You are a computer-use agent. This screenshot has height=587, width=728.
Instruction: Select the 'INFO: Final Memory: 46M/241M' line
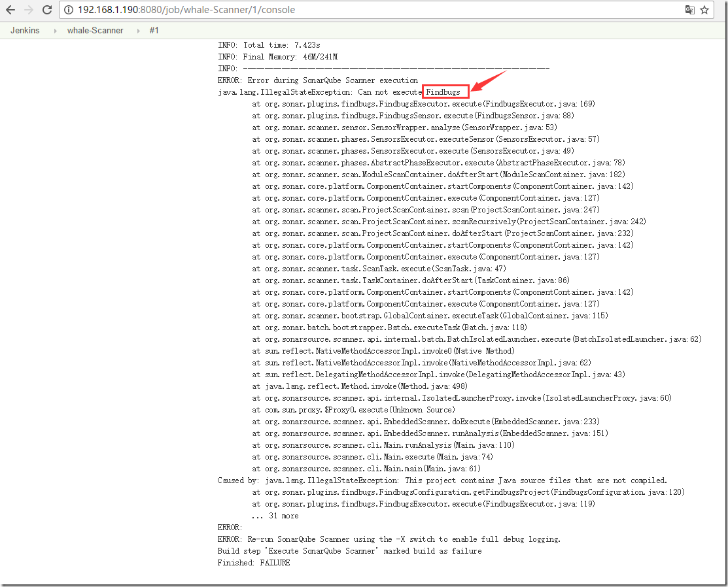pos(277,57)
